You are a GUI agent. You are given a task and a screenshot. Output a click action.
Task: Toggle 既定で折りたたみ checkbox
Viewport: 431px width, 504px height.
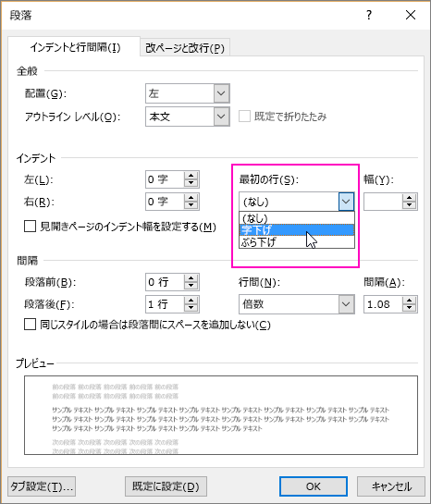click(244, 117)
